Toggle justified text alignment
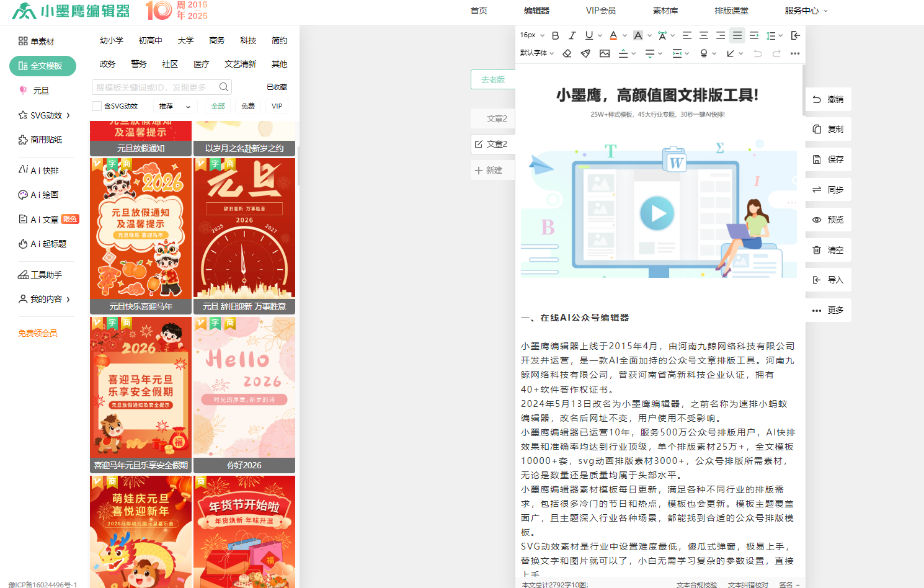The height and width of the screenshot is (588, 924). [737, 35]
